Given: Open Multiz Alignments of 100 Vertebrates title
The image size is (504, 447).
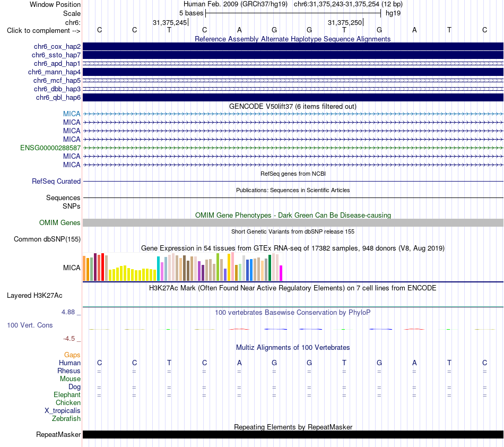Looking at the screenshot, I should [x=293, y=347].
